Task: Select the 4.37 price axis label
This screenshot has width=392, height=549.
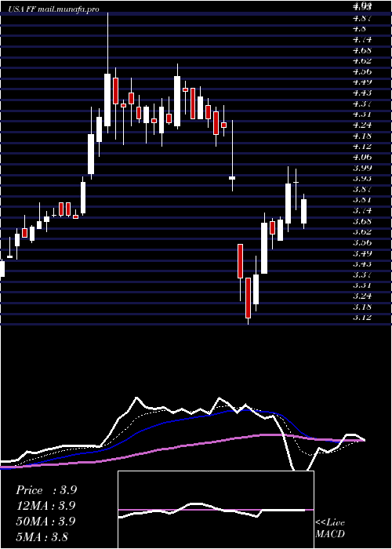Action: click(362, 104)
